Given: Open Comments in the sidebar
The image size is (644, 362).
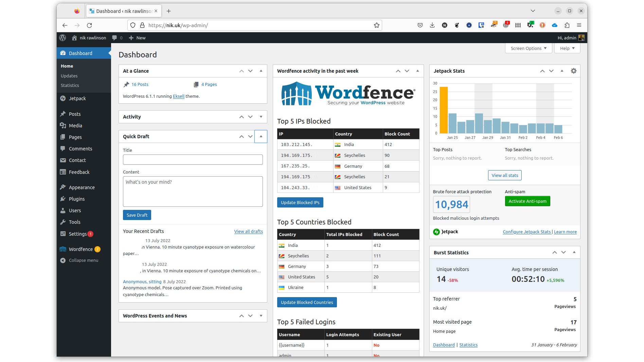Looking at the screenshot, I should coord(84,149).
